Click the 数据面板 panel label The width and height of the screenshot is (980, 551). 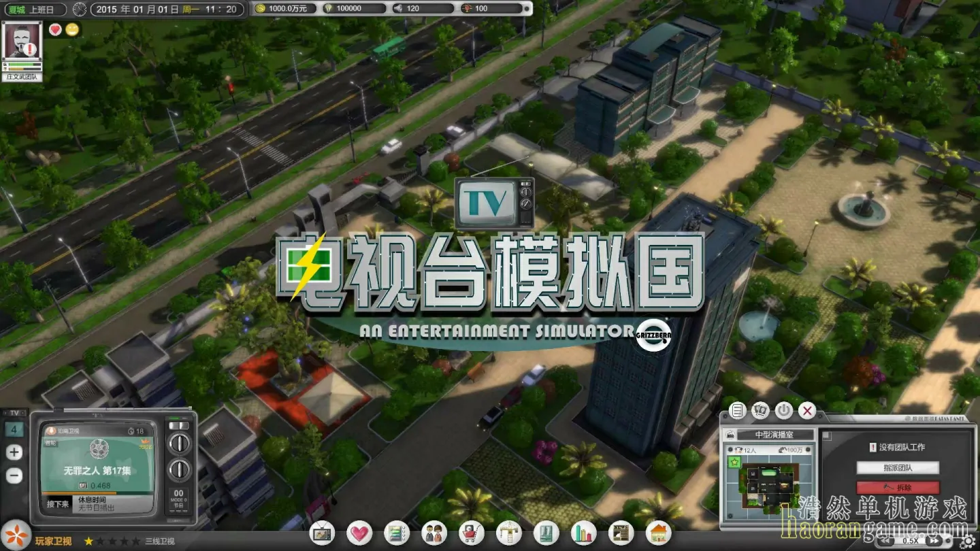(x=934, y=418)
